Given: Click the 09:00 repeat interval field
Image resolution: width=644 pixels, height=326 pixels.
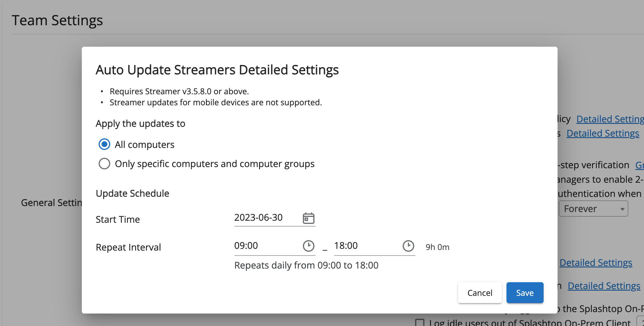Looking at the screenshot, I should (x=261, y=246).
